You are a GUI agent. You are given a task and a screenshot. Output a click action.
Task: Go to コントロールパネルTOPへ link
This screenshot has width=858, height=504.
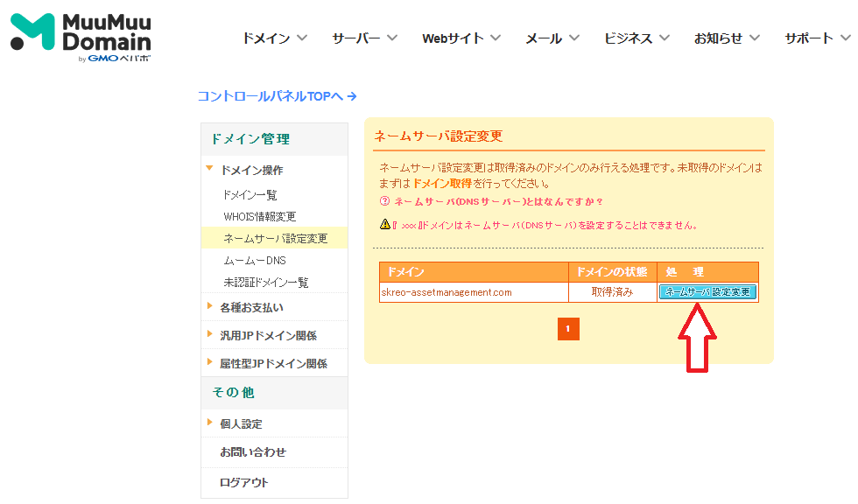(277, 96)
